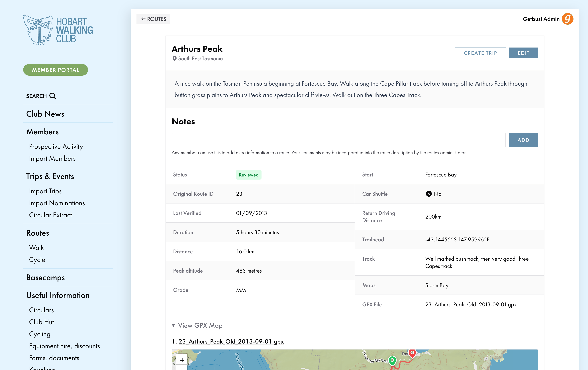This screenshot has height=370, width=588.
Task: Click the Hobart Walking Club logo
Action: tap(58, 30)
